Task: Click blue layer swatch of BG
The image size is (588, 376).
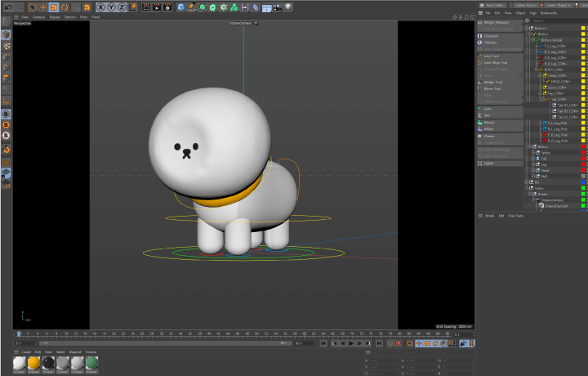Action: click(x=583, y=182)
